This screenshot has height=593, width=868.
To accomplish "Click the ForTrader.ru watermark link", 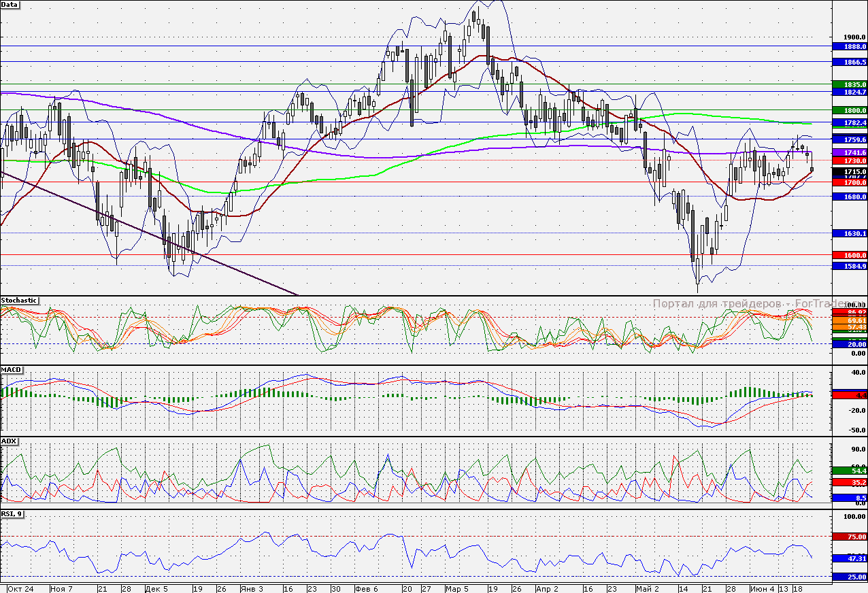I will (x=747, y=304).
